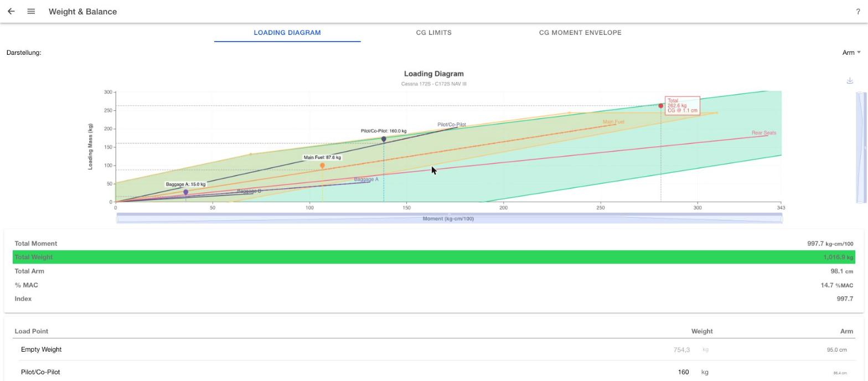The image size is (868, 381).
Task: Click the red Total 262.6 kg info box
Action: coord(683,106)
